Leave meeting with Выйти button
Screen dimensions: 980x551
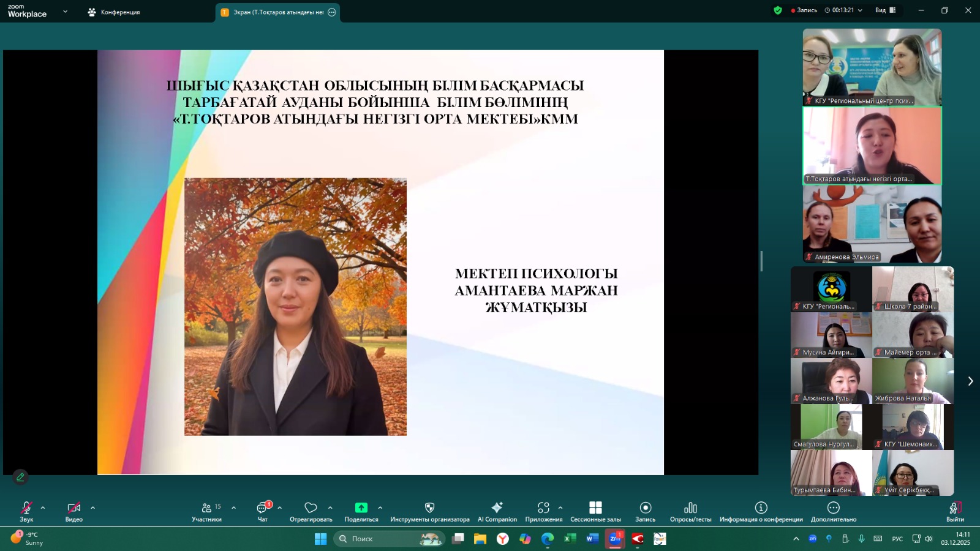click(x=954, y=511)
